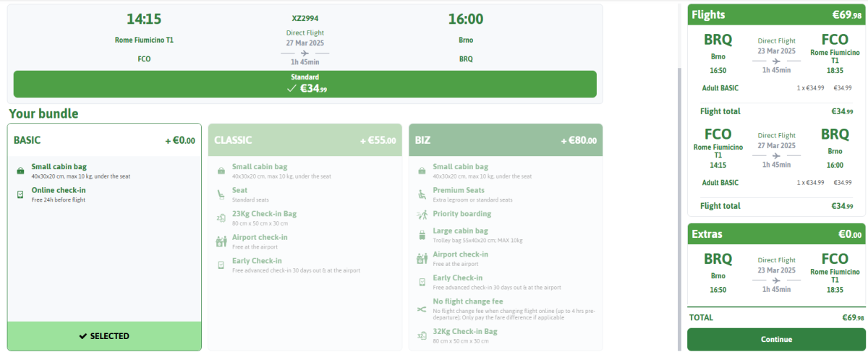Click the online check-in icon in BASIC

tap(20, 194)
